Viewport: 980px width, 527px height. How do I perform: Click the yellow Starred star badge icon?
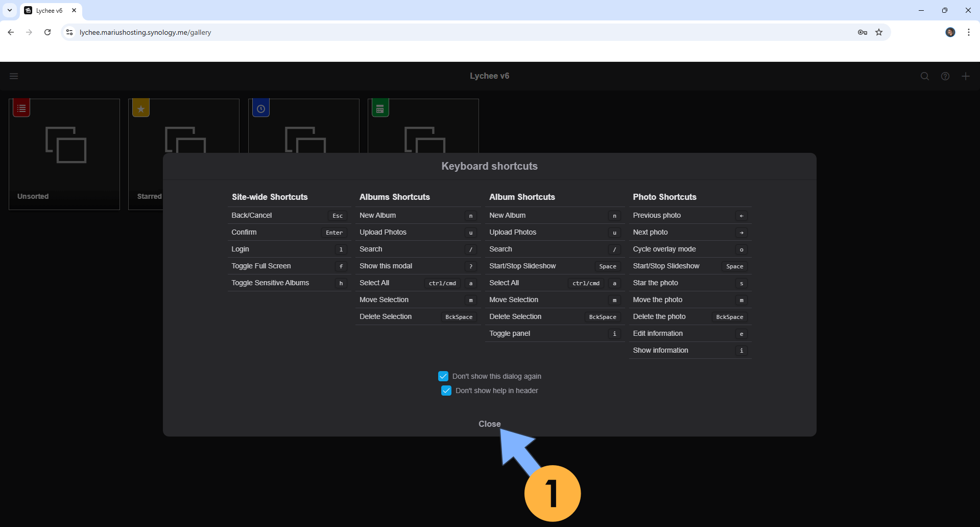[x=141, y=108]
